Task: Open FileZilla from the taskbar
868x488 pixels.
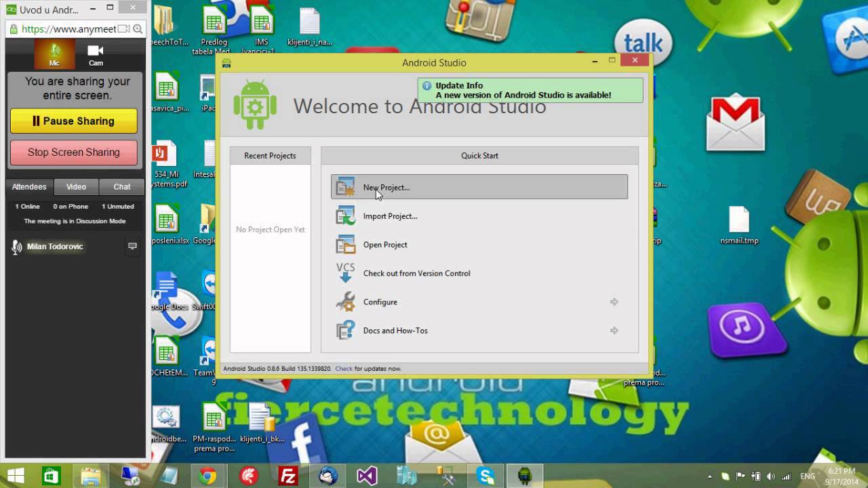Action: point(288,476)
